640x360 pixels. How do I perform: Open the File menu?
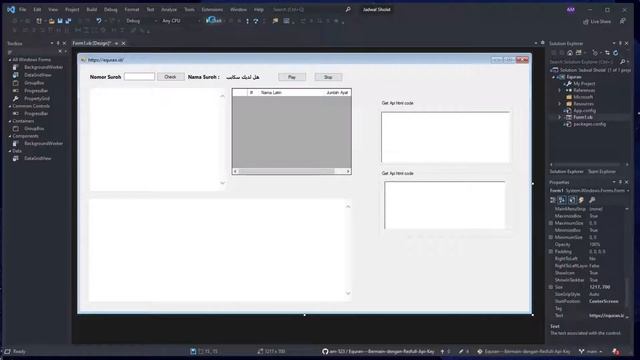(22, 9)
